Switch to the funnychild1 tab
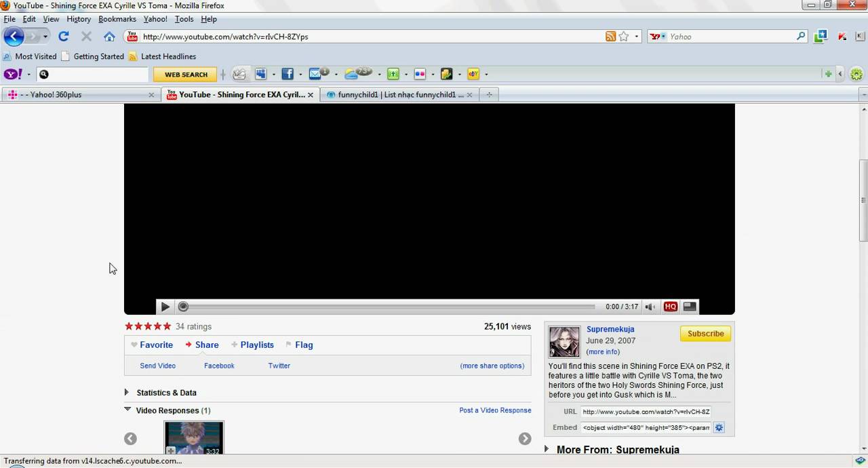 coord(399,95)
